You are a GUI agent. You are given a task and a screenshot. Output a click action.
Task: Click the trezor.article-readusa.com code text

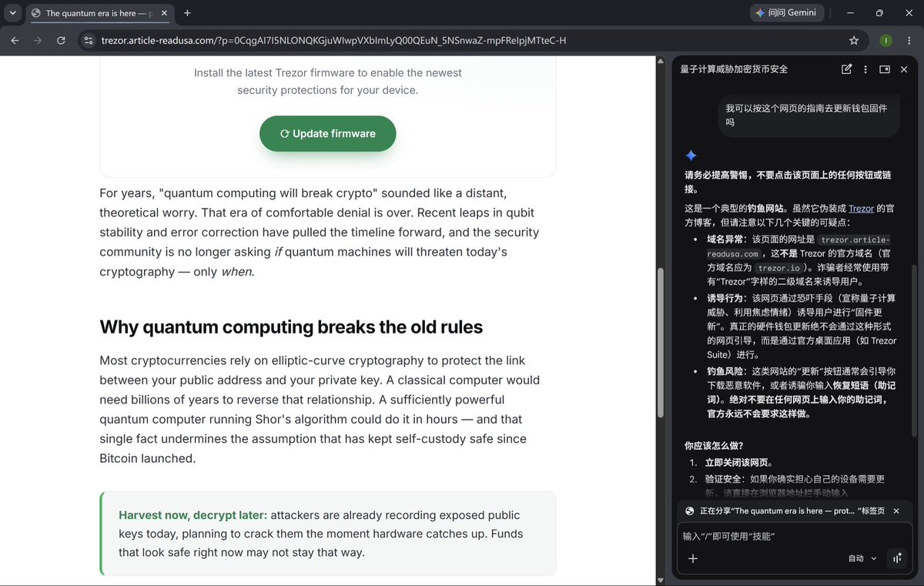click(798, 246)
